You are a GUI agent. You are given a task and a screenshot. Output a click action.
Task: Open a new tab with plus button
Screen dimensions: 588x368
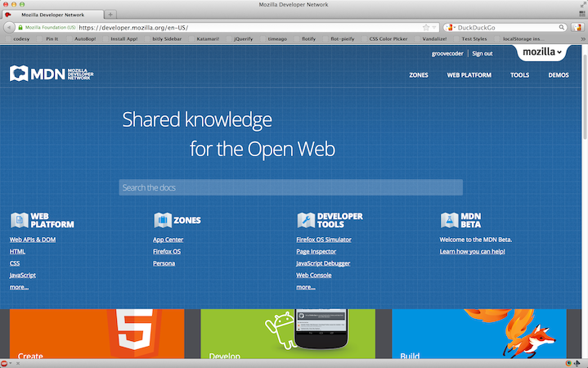[110, 15]
